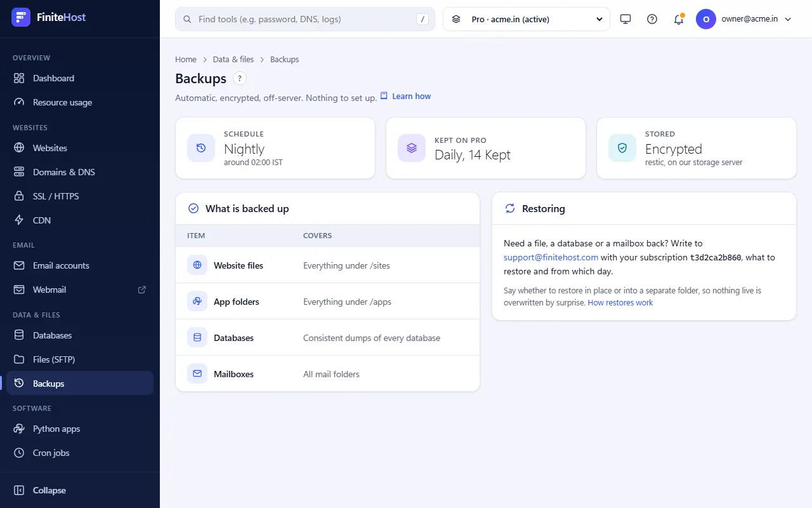Go to Files (SFTP)

(80, 359)
